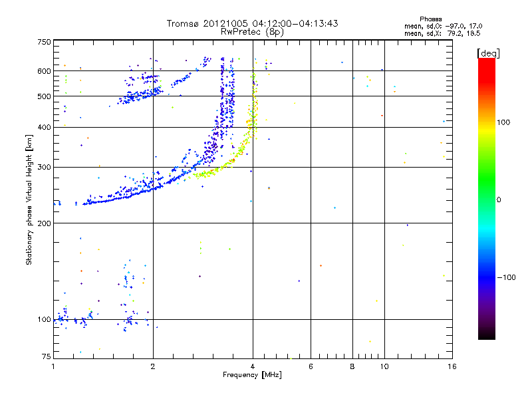This screenshot has width=532, height=399.
Task: Click the x-axis tick label '1'
Action: [x=53, y=366]
